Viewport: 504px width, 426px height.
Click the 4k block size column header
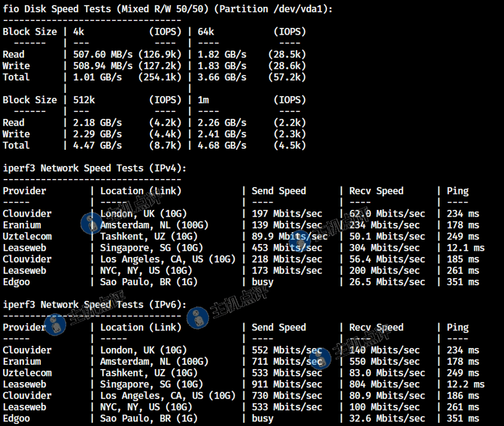[79, 32]
